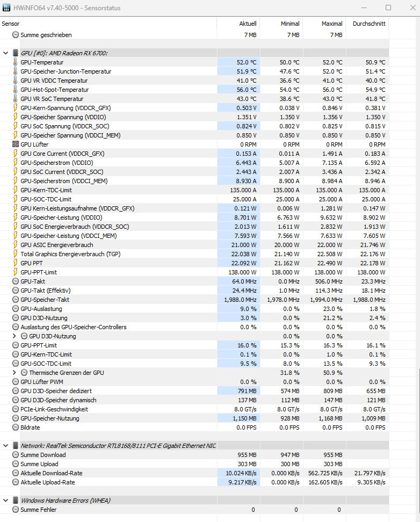Click the chip icon of GPU [#0] section
420x522 pixels.
(x=16, y=53)
